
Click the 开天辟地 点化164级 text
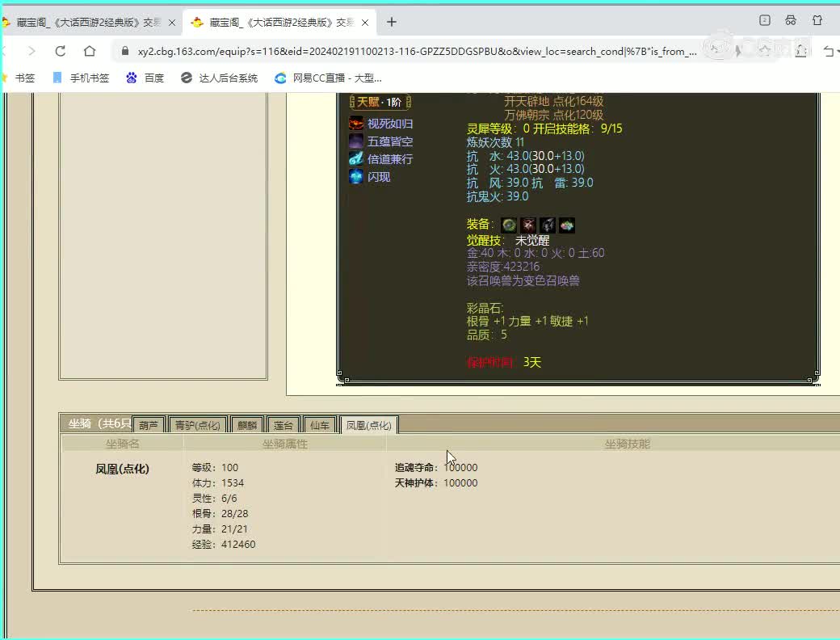coord(554,101)
